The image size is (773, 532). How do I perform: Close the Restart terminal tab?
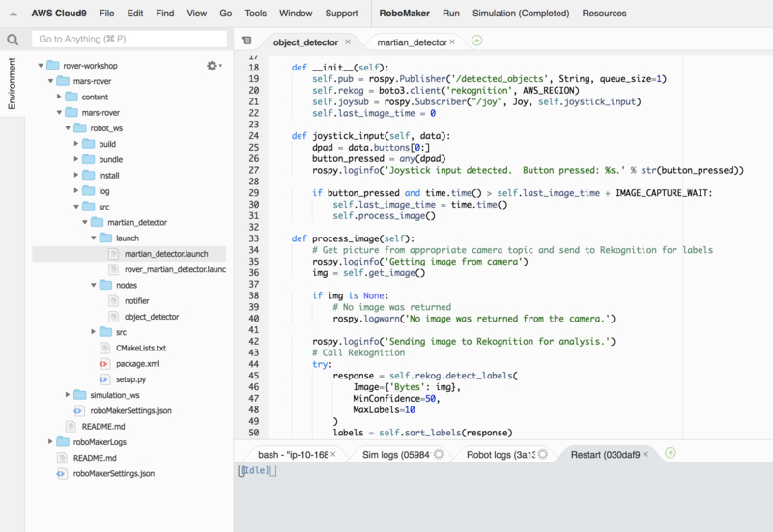645,454
